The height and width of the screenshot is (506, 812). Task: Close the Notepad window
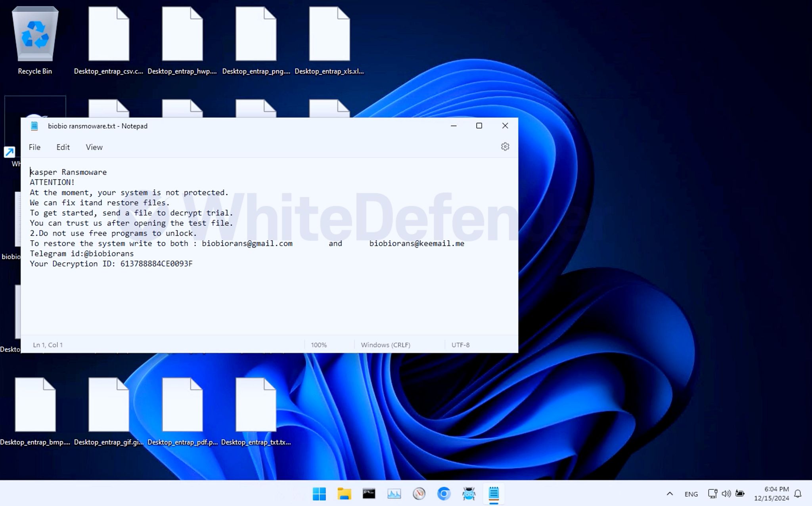pyautogui.click(x=505, y=126)
